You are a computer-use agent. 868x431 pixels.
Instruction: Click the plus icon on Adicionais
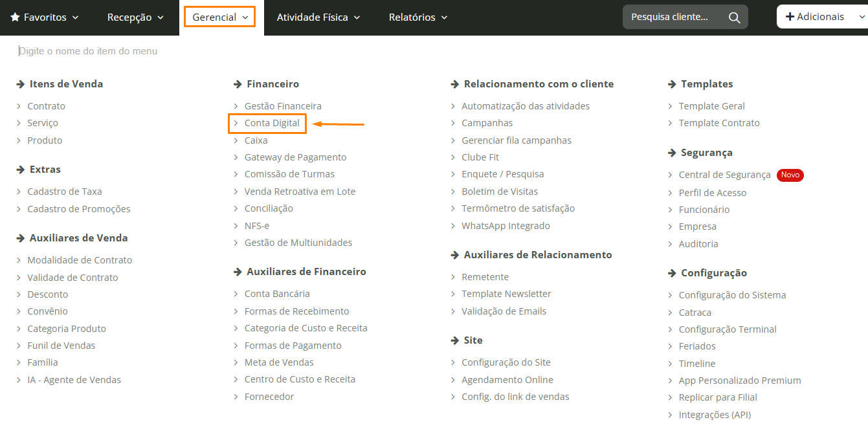tap(790, 17)
